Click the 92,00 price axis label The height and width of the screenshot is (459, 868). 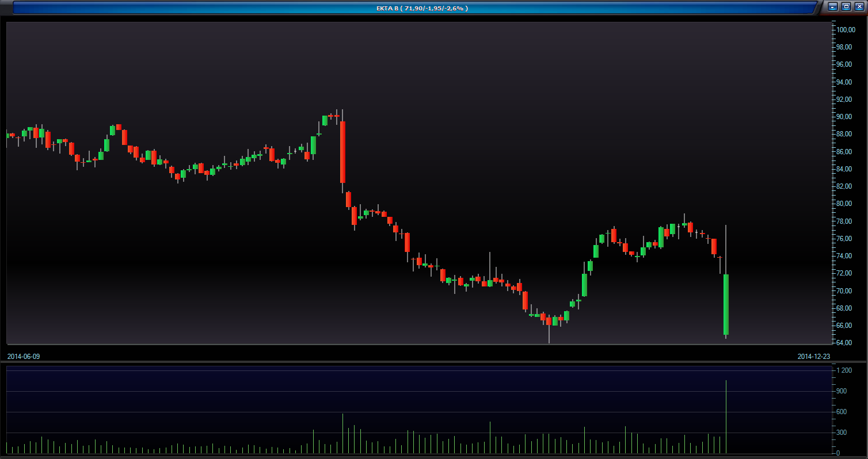pos(844,100)
